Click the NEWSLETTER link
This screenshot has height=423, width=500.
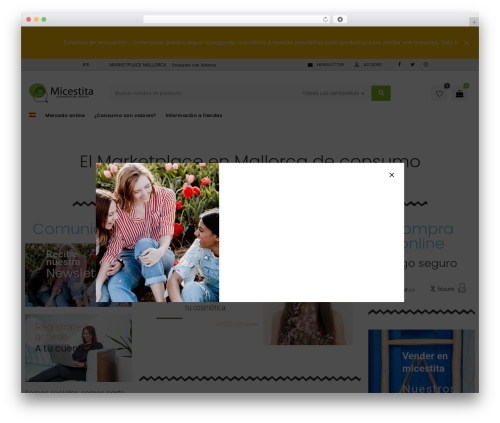point(330,65)
